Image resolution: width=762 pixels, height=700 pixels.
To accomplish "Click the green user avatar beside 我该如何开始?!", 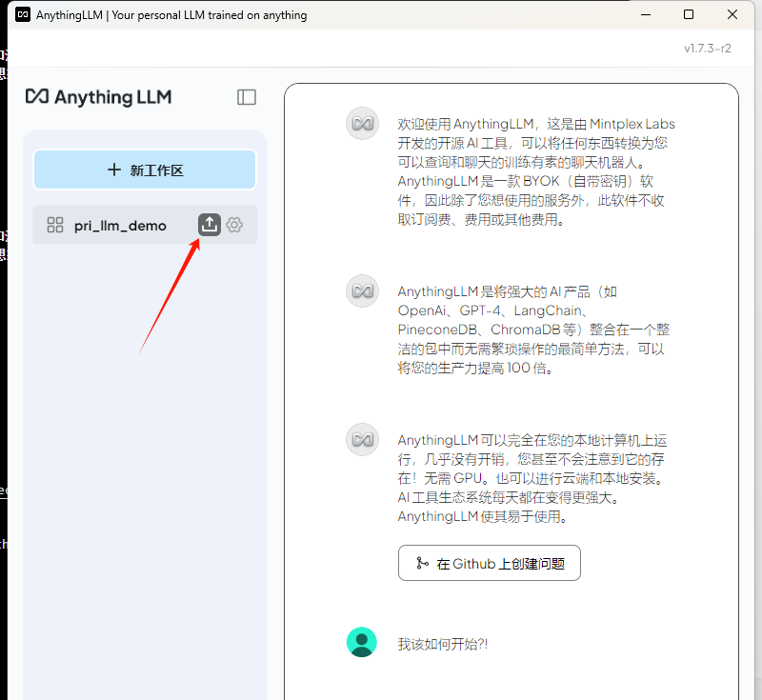I will click(362, 642).
